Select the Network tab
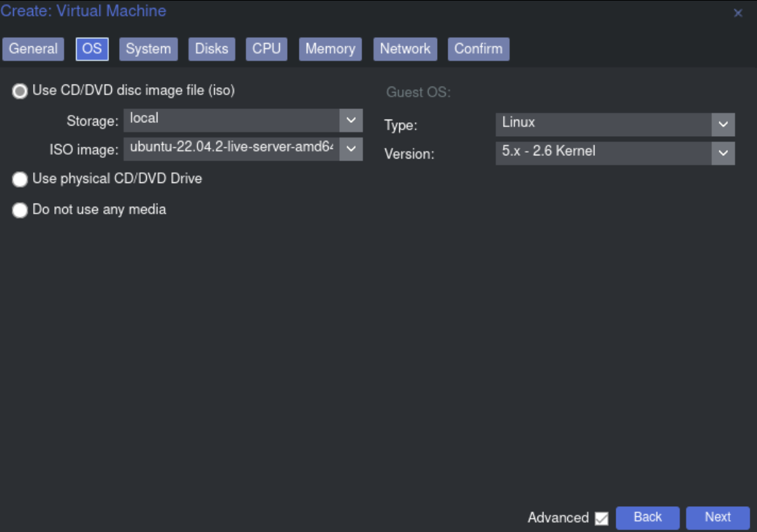 (405, 49)
